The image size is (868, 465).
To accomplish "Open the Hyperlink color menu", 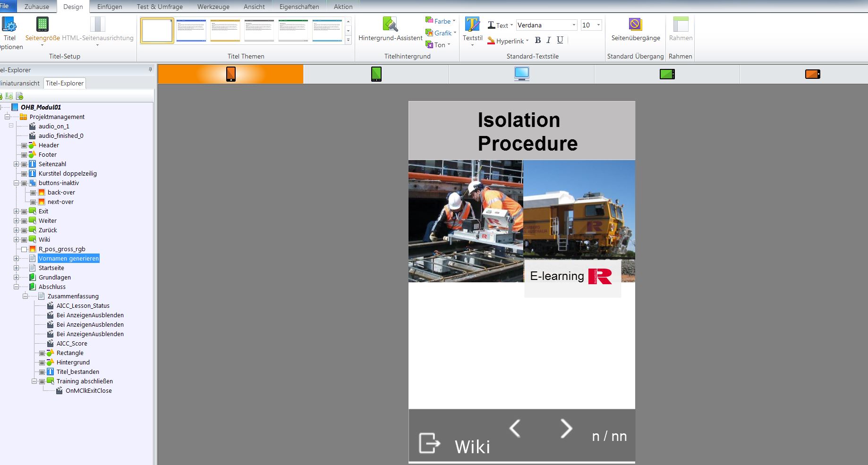I will coord(508,41).
